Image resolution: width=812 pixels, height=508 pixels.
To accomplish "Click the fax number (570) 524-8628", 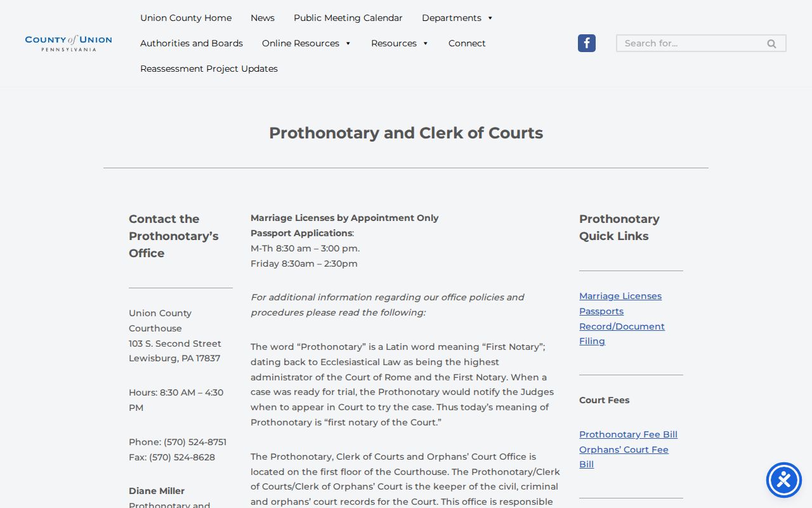I will [182, 457].
